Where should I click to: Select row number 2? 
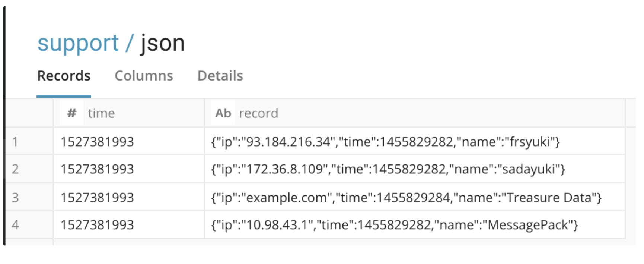(x=15, y=169)
